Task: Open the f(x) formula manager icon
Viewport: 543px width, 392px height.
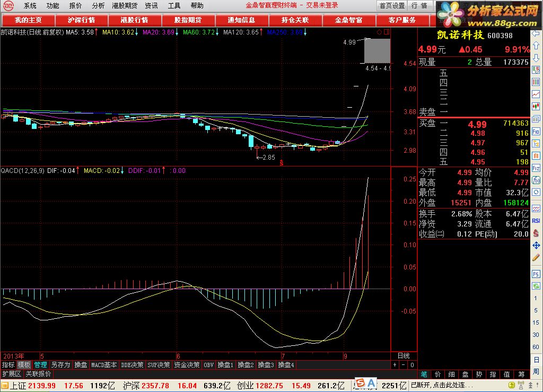Action: 536,180
